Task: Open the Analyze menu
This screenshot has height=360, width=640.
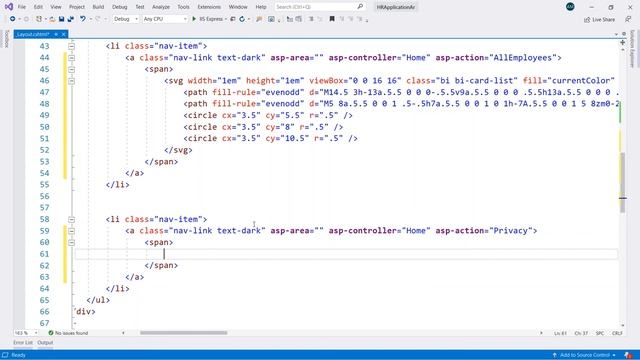Action: click(x=161, y=7)
